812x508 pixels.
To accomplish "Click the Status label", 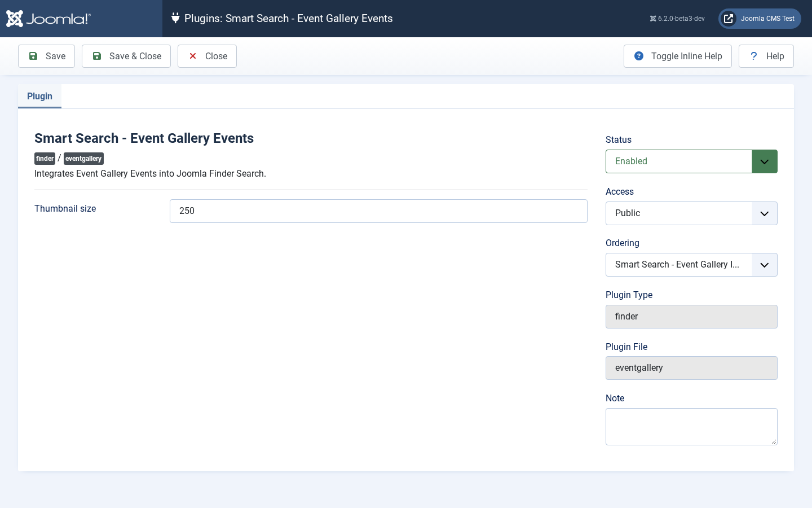I will tap(619, 139).
